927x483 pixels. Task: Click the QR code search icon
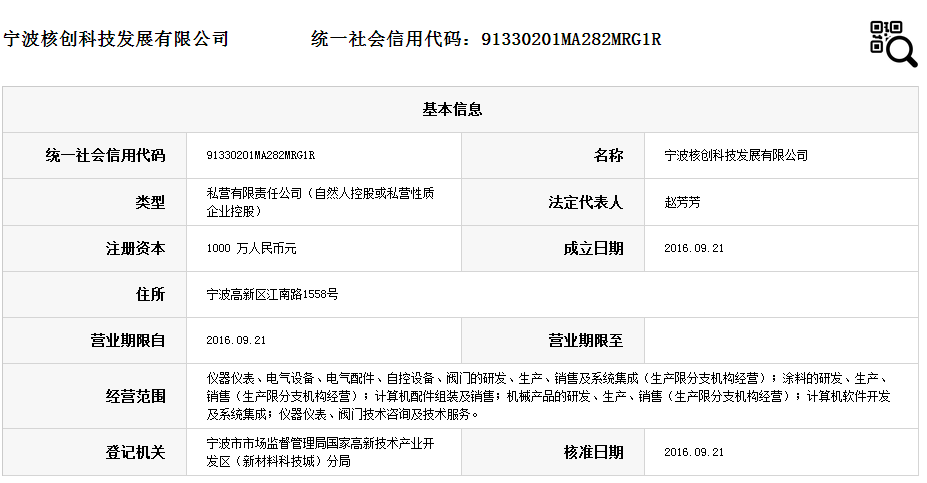pos(893,44)
